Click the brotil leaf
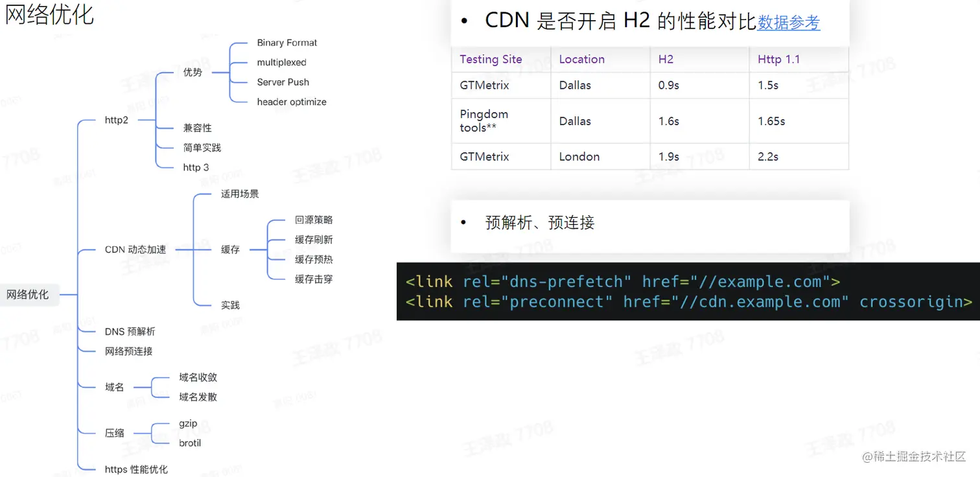980x477 pixels. [x=190, y=443]
